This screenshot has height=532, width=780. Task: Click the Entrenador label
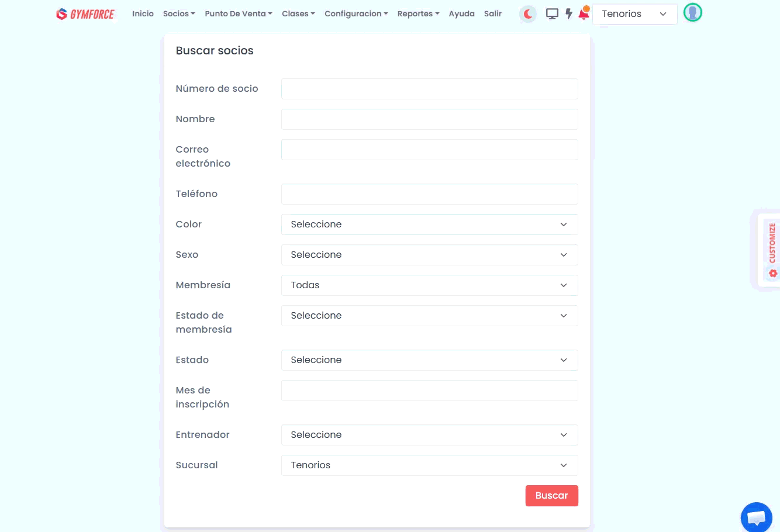click(x=202, y=435)
